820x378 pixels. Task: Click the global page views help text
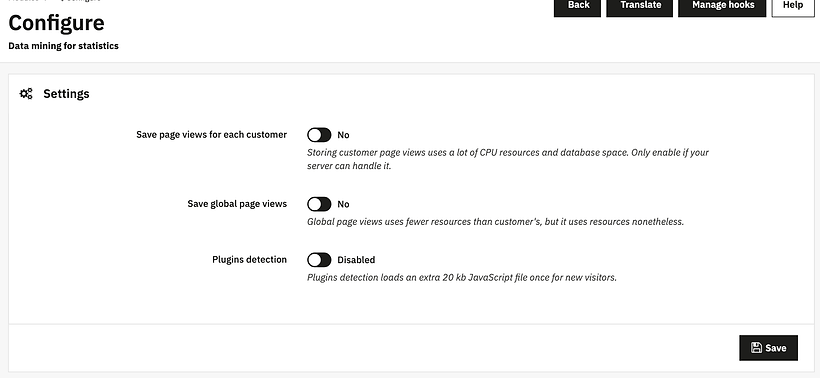click(495, 222)
